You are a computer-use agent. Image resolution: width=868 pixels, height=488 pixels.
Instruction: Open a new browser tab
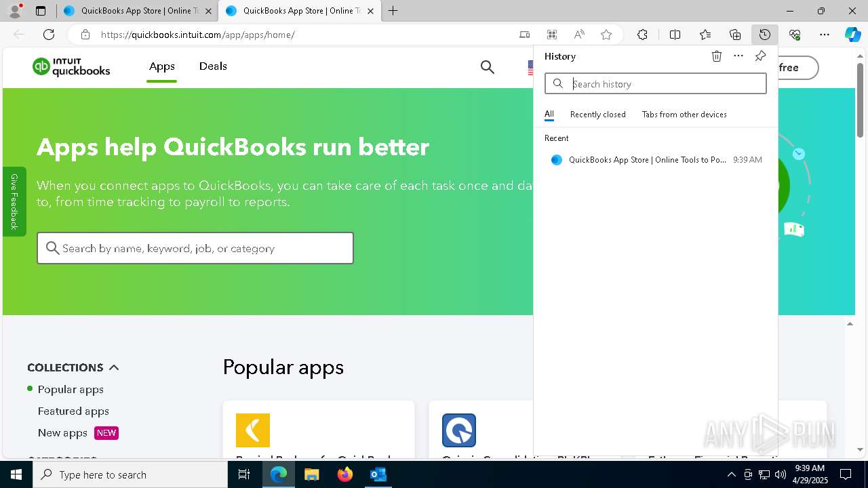(393, 11)
